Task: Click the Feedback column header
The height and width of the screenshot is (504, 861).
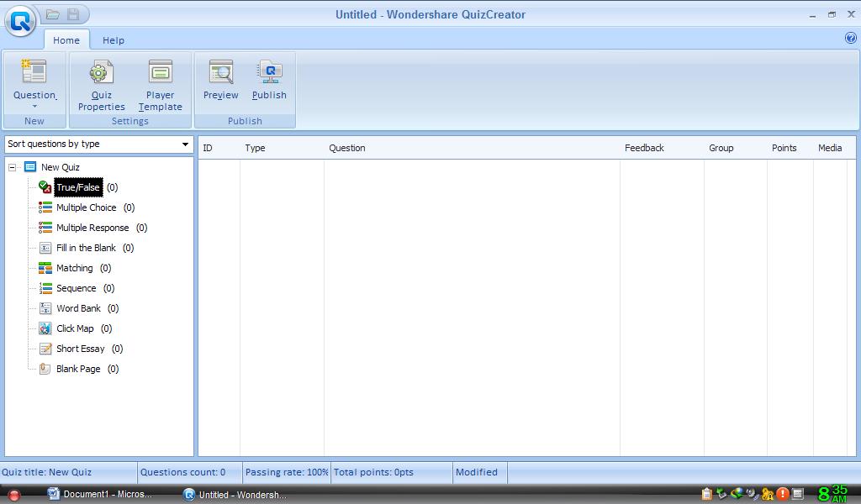Action: click(x=663, y=148)
